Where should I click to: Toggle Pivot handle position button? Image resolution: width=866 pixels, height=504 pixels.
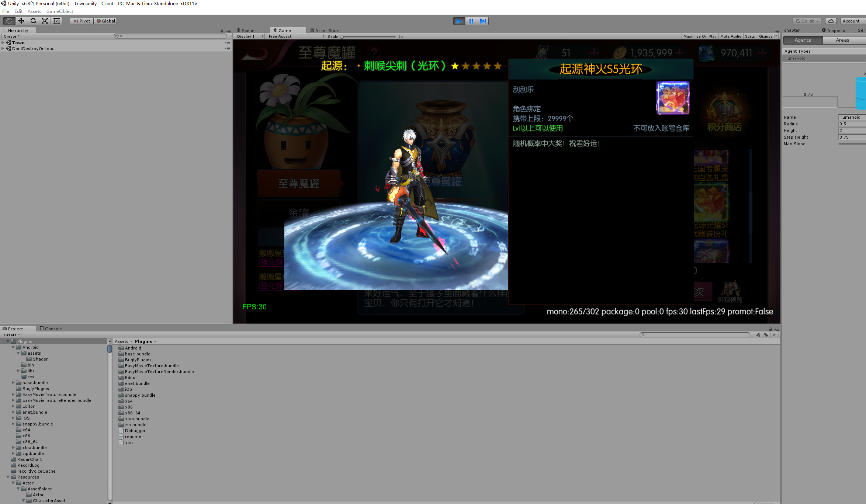coord(82,21)
